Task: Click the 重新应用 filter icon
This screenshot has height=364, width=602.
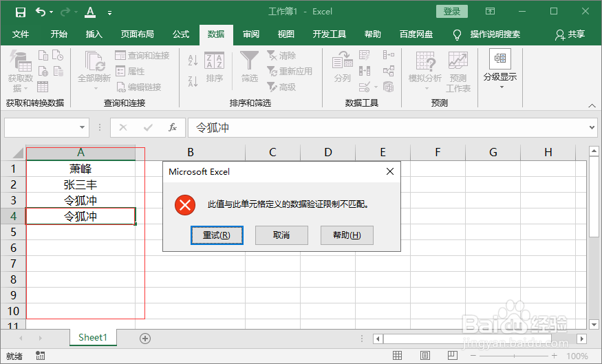Action: tap(290, 72)
